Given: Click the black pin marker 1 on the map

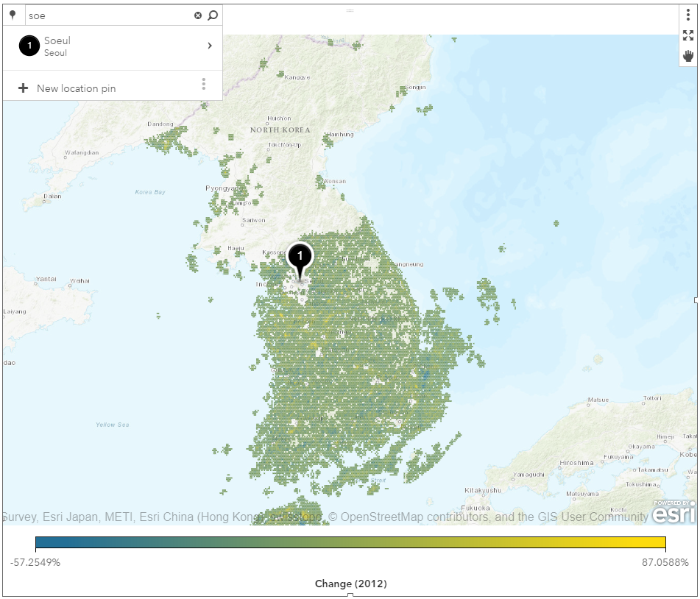Looking at the screenshot, I should coord(300,257).
